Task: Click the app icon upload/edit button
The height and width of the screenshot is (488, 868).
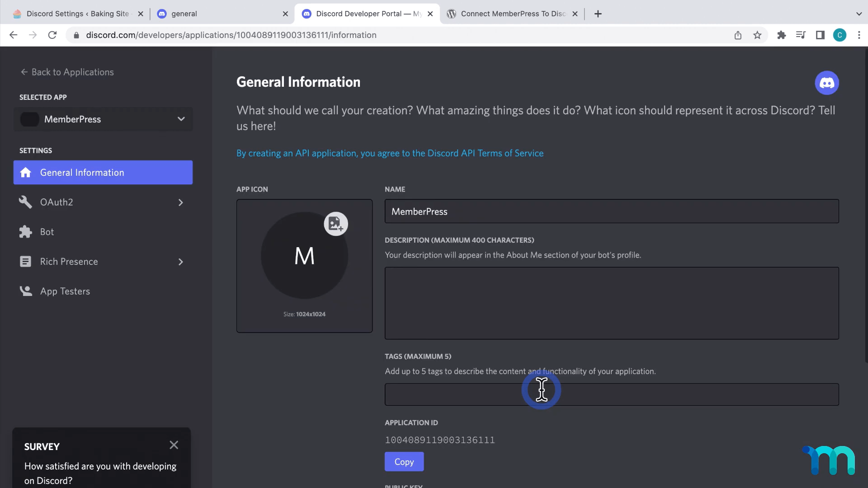Action: point(335,224)
